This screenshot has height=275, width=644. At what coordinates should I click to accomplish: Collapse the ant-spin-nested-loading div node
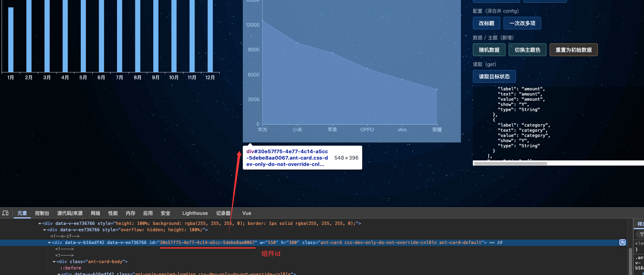59,274
